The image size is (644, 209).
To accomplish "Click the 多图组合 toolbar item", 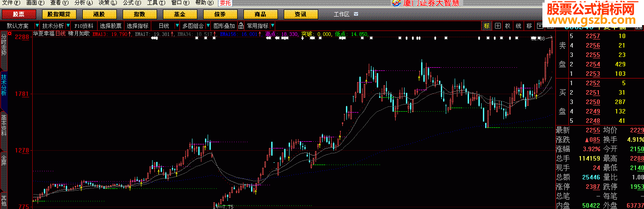I will 193,26.
